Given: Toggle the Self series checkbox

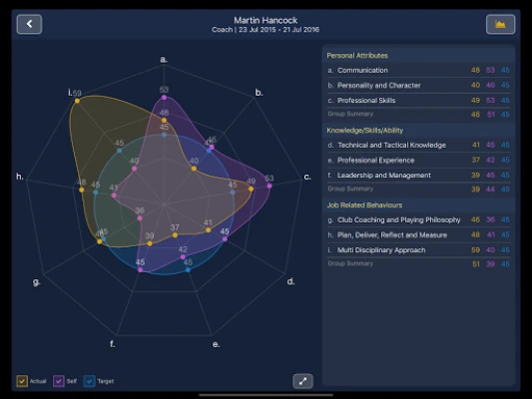Looking at the screenshot, I should pos(59,381).
